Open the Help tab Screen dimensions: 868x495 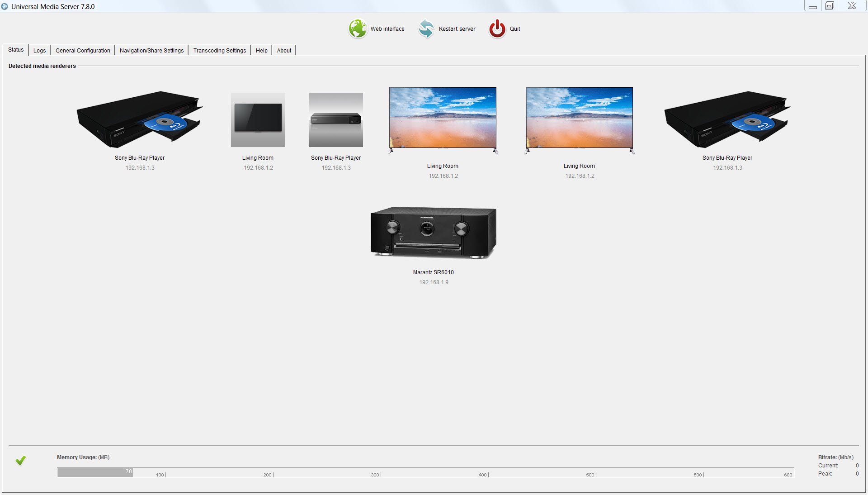[x=261, y=51]
